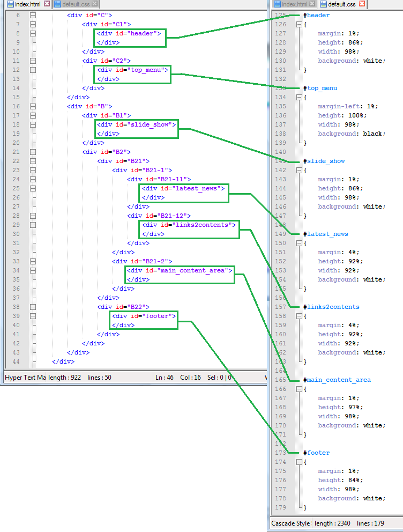Close the index.html tab in right pane

[x=318, y=4]
